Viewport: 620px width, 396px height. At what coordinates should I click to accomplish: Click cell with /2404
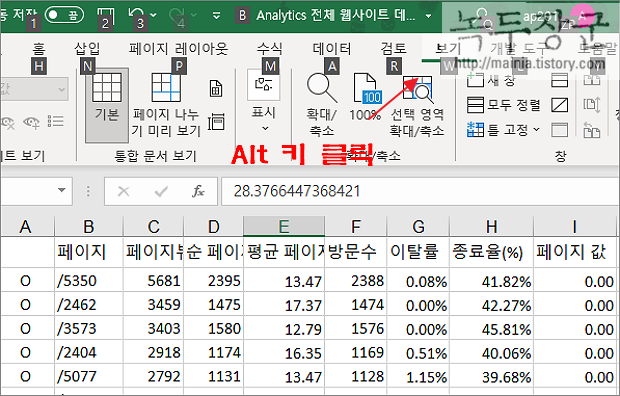89,352
